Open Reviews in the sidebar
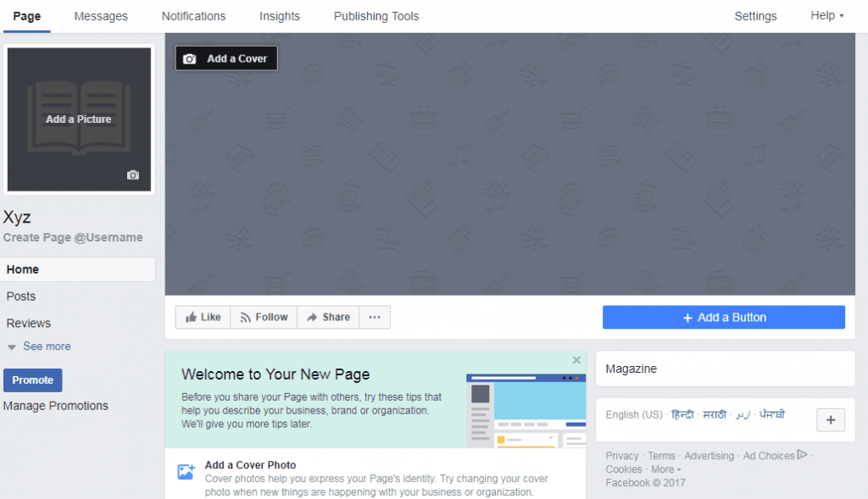Viewport: 868px width, 499px height. tap(29, 323)
